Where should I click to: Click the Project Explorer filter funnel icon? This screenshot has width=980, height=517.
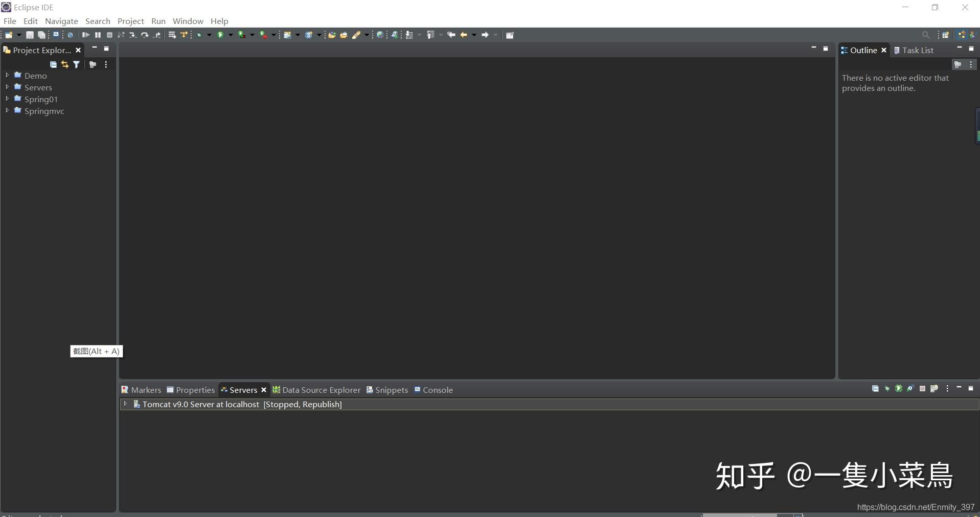coord(77,65)
